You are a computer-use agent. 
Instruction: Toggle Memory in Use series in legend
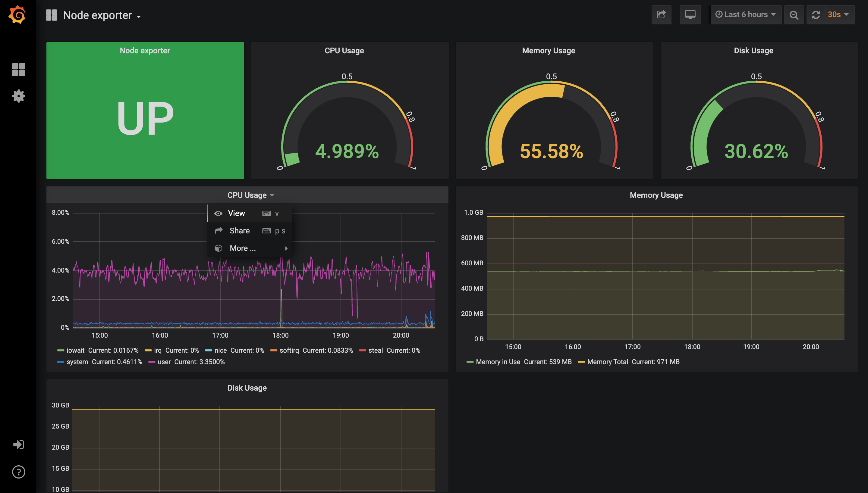498,362
